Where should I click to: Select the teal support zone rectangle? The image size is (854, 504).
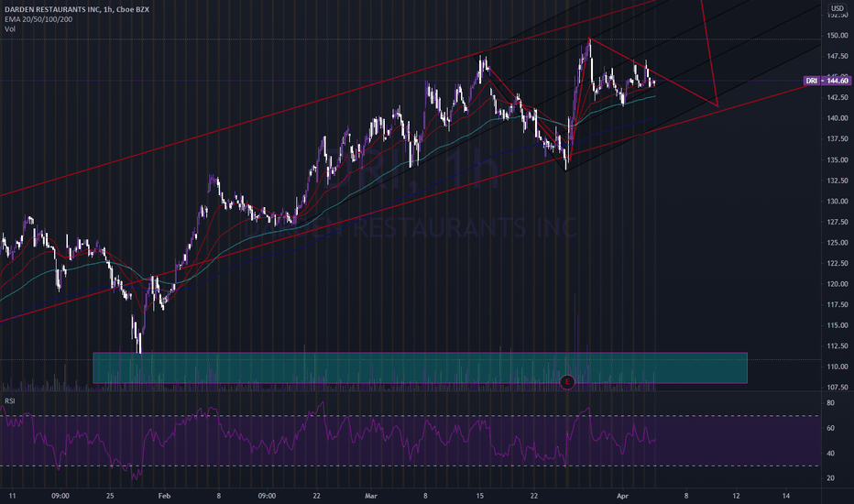pyautogui.click(x=420, y=367)
